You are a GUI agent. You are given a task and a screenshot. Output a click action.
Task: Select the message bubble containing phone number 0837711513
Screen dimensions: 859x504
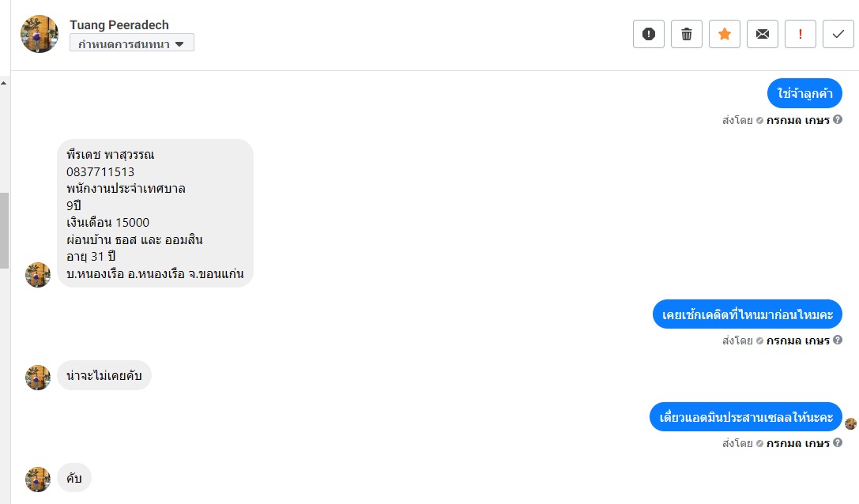[155, 213]
